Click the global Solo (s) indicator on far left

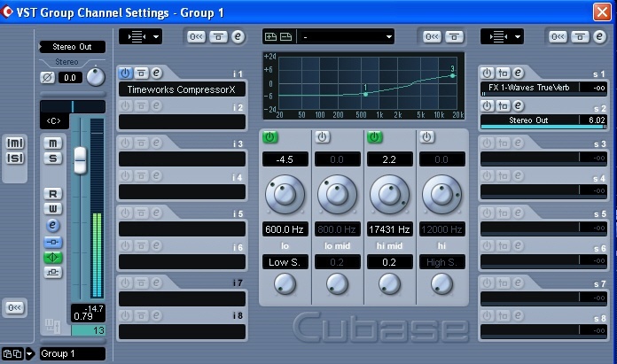pyautogui.click(x=14, y=159)
